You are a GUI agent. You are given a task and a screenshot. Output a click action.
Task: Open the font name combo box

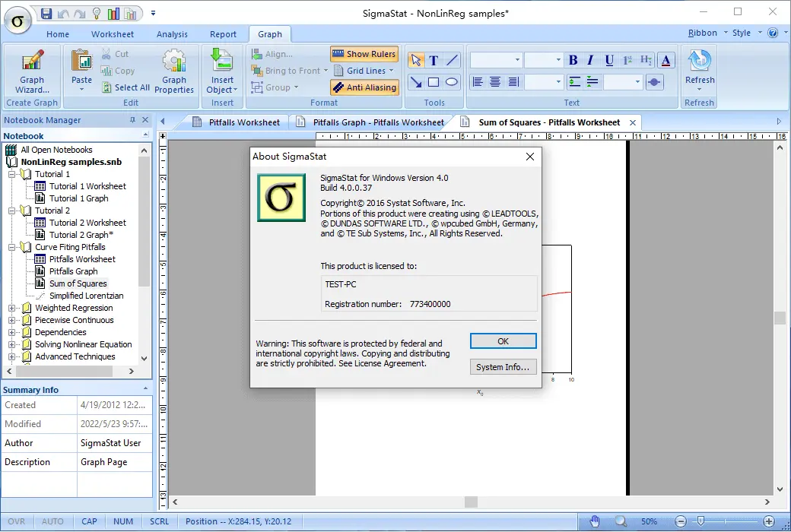pyautogui.click(x=495, y=60)
